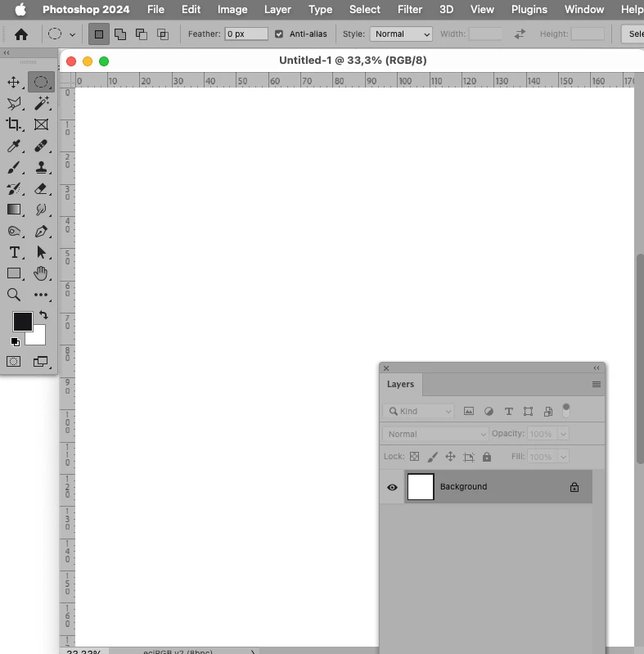This screenshot has height=654, width=644.
Task: Toggle Lock position icon
Action: (x=450, y=457)
